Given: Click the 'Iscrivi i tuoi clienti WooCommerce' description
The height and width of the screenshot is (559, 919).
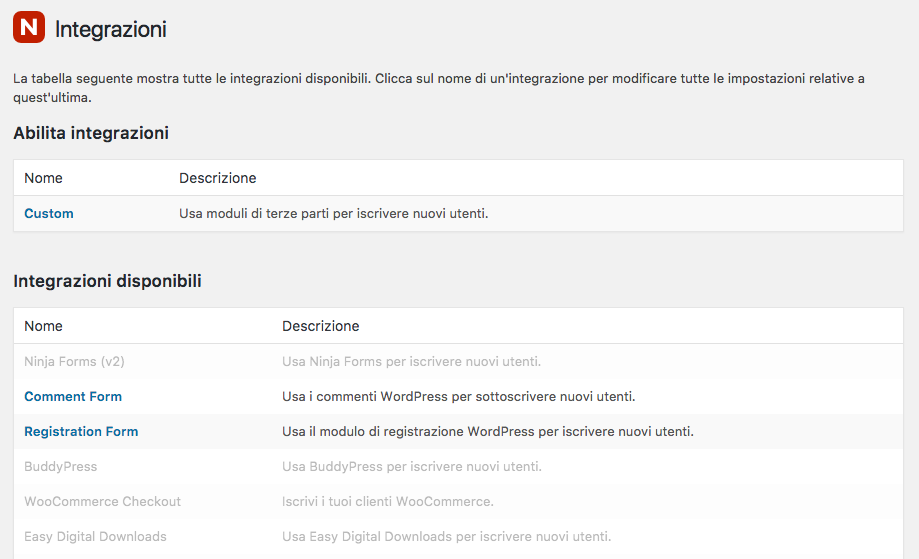Looking at the screenshot, I should click(x=387, y=502).
